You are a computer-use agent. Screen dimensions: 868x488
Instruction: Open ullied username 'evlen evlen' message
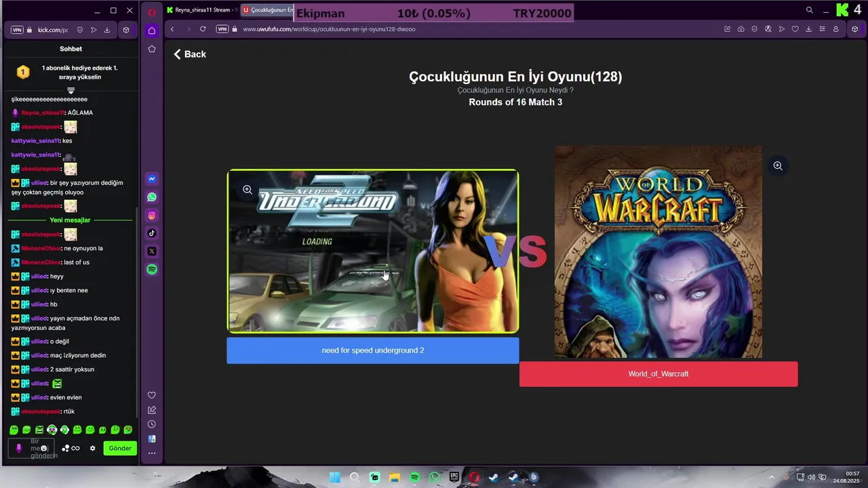[x=39, y=397]
